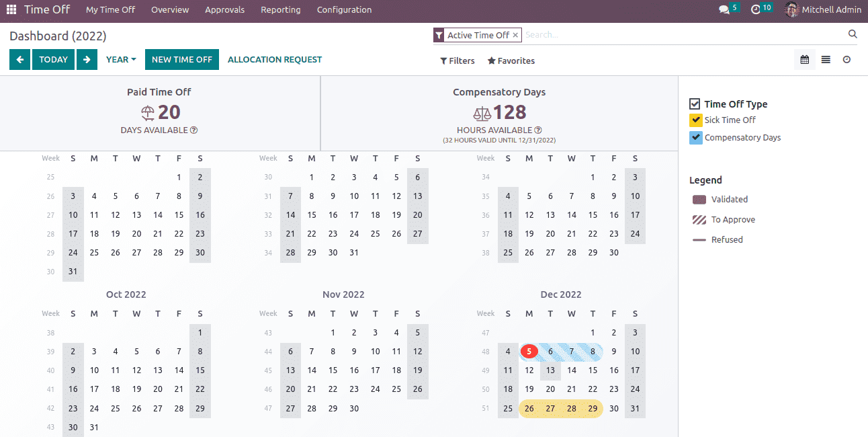
Task: Click the Refused legend line swatch
Action: point(699,240)
